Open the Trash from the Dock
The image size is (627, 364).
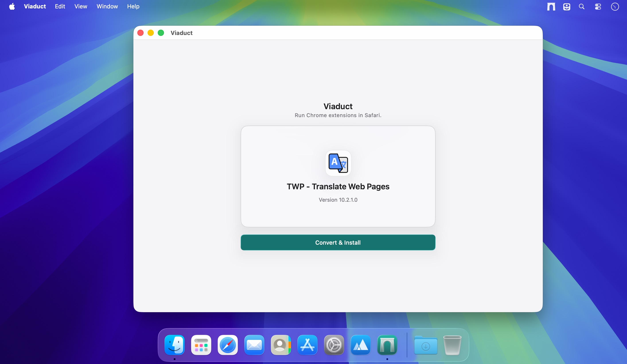(x=452, y=345)
